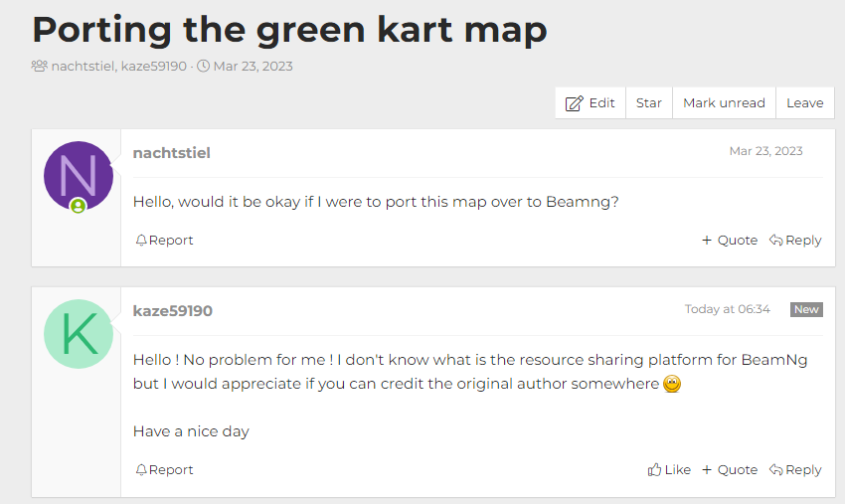Click the smiley emoji in kaze59190's message

[x=672, y=385]
